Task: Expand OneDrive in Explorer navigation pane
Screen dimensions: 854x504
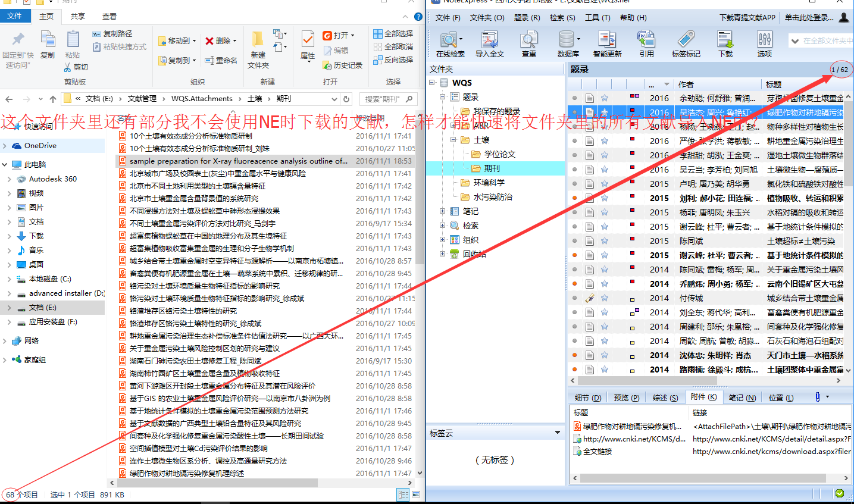Action: pyautogui.click(x=5, y=146)
